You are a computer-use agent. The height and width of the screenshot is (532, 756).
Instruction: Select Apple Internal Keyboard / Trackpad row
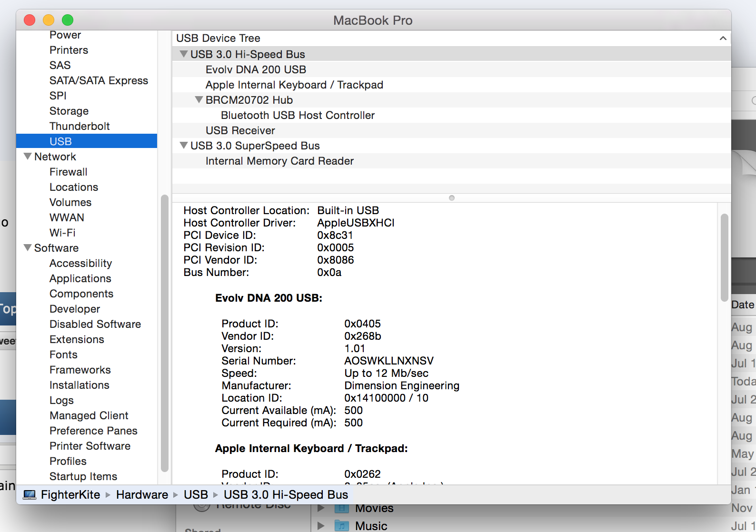(451, 85)
